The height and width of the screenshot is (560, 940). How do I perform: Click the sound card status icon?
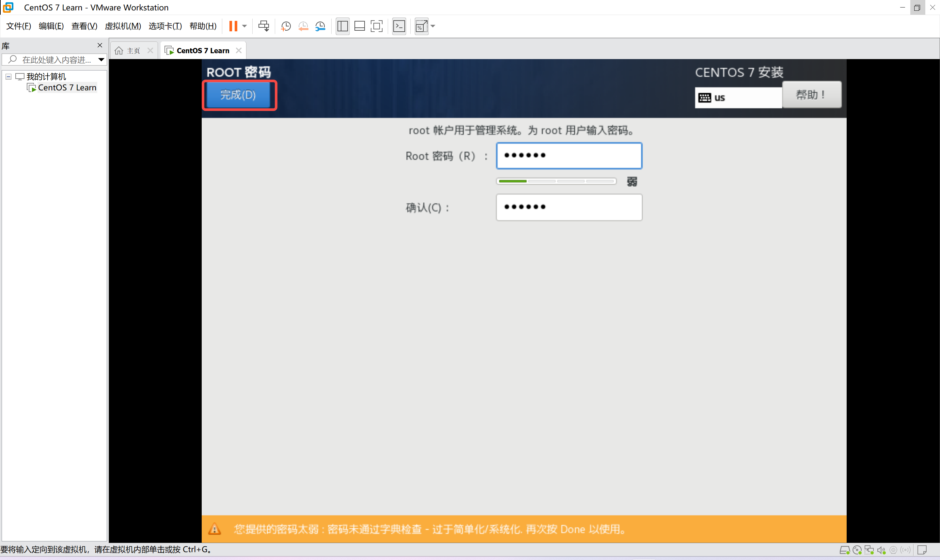pos(881,550)
